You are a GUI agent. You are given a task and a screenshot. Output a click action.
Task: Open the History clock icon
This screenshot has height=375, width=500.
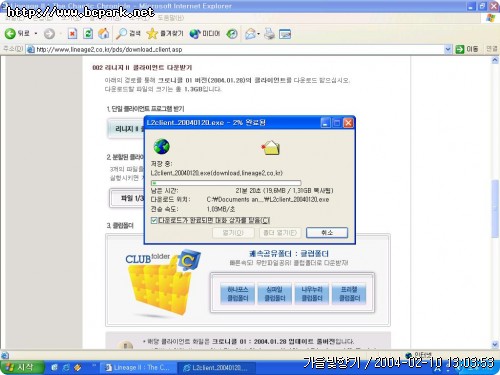pyautogui.click(x=232, y=34)
